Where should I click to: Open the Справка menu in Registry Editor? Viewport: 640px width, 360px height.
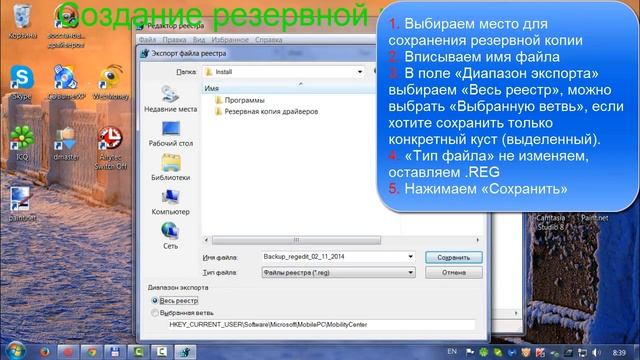[269, 40]
